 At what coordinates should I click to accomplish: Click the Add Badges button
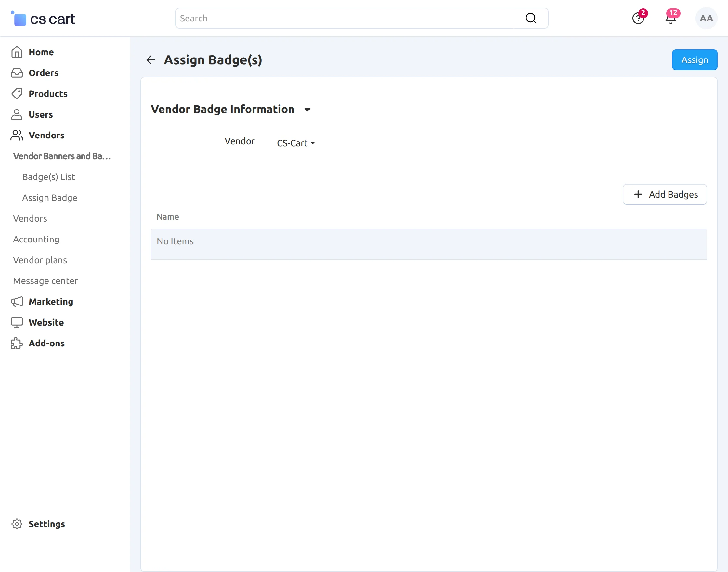point(664,194)
